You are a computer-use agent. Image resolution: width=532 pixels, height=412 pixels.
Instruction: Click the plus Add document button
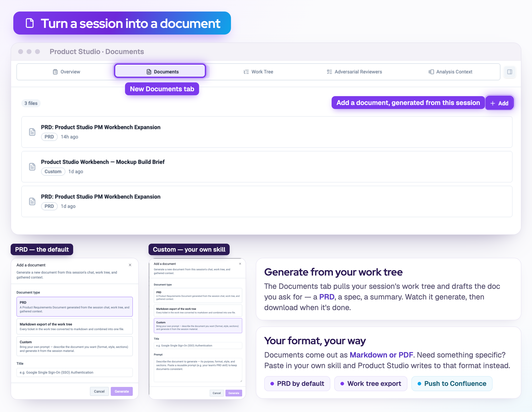coord(499,103)
